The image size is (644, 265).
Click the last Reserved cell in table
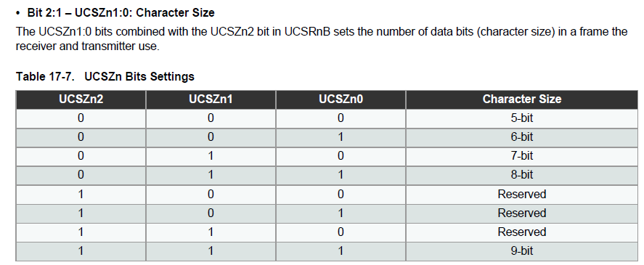point(521,232)
